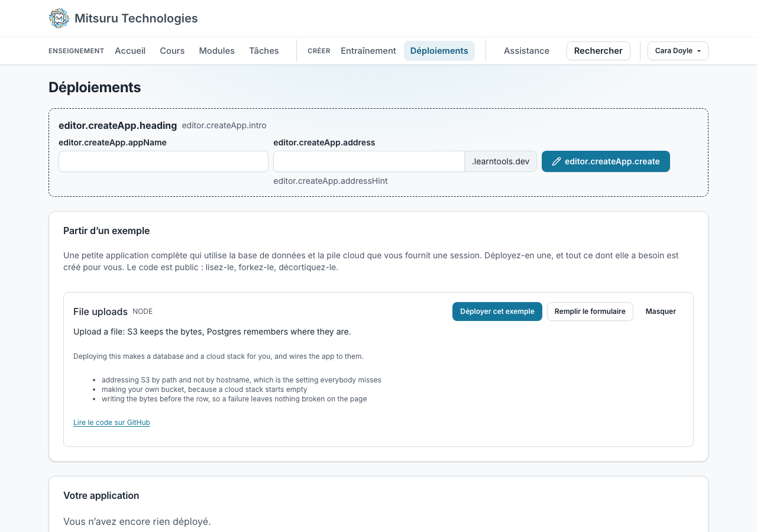Open the Cours tab
757x532 pixels.
click(172, 51)
